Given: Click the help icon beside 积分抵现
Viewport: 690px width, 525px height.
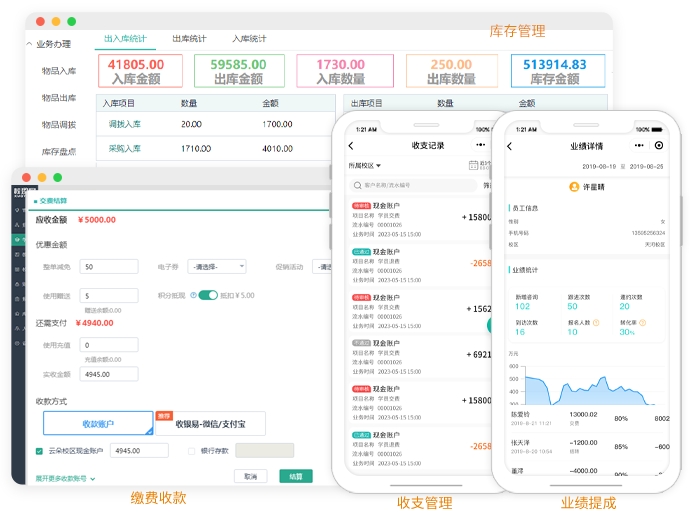Looking at the screenshot, I should (193, 295).
